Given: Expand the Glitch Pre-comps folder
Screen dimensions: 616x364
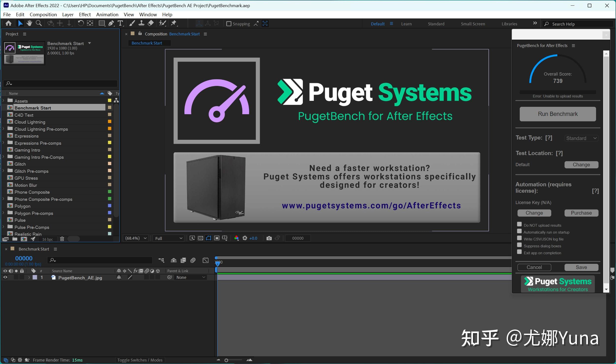Looking at the screenshot, I should 3,171.
